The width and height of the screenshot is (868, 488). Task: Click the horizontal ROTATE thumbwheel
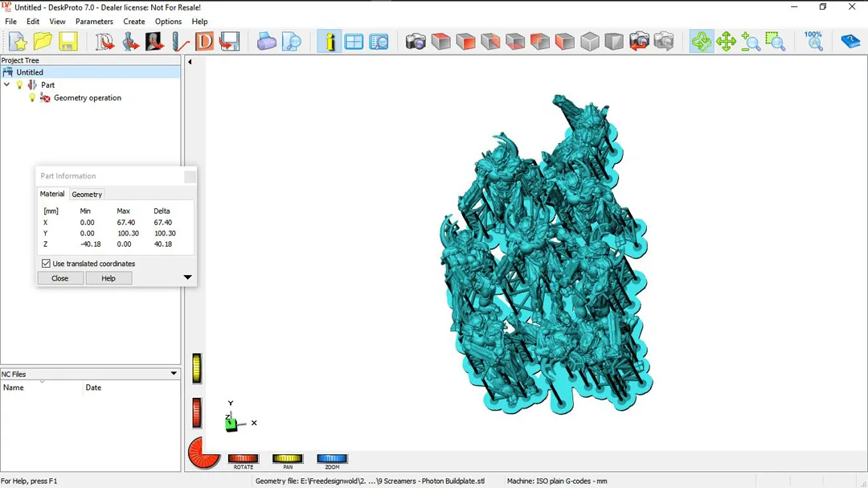click(x=243, y=458)
